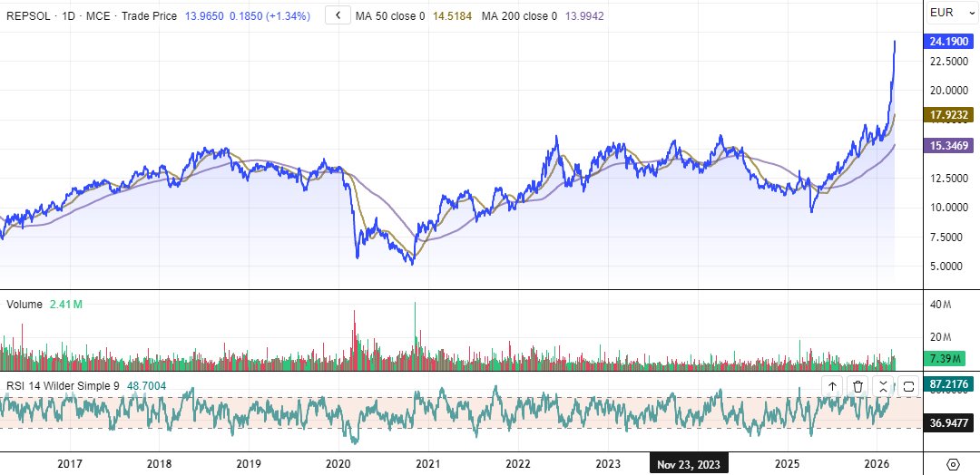Image resolution: width=980 pixels, height=475 pixels.
Task: Click the 22.5000 price axis label
Action: tap(949, 61)
